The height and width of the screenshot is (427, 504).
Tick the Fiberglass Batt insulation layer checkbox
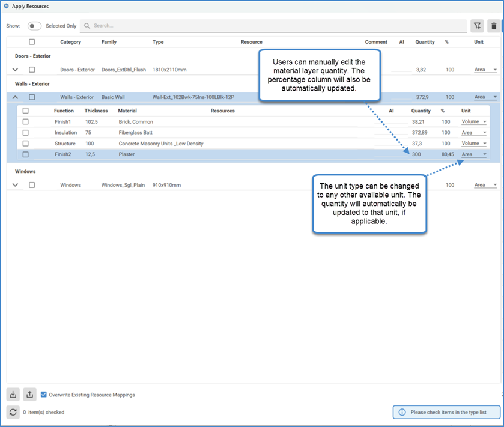click(25, 133)
